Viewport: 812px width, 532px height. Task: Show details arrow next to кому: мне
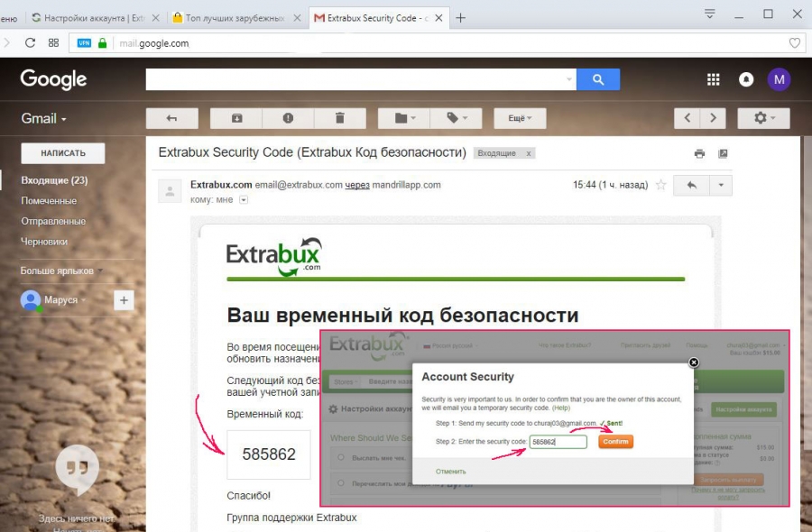click(244, 200)
